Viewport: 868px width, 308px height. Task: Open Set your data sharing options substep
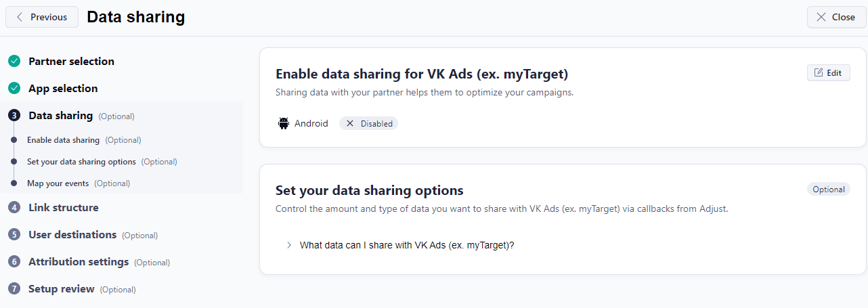coord(81,162)
